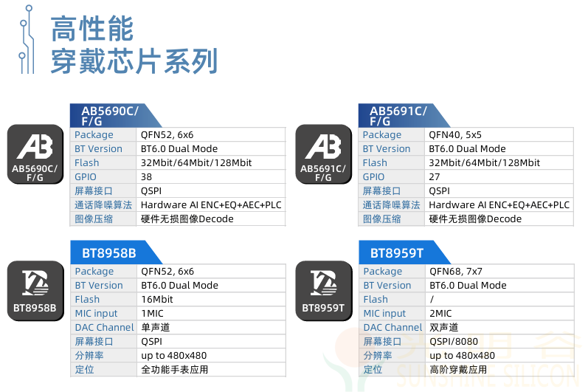Click the 屏幕接口 label in AB5690C table
Image resolution: width=588 pixels, height=392 pixels.
94,191
